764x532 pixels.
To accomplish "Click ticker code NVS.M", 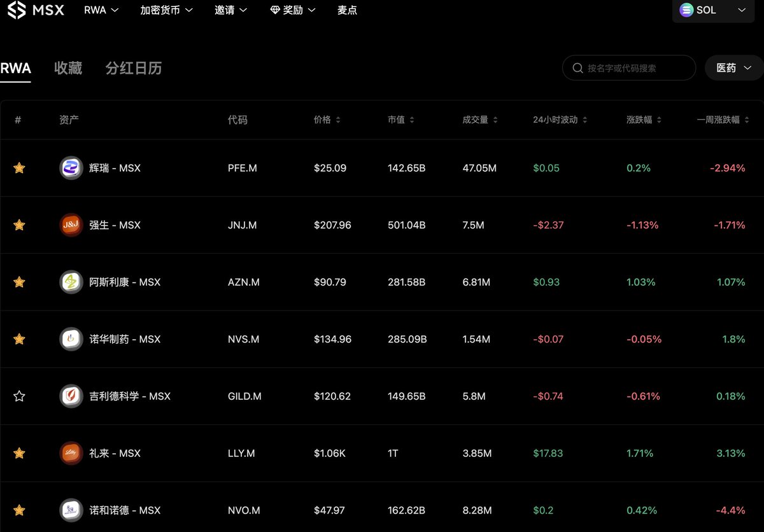I will point(243,339).
